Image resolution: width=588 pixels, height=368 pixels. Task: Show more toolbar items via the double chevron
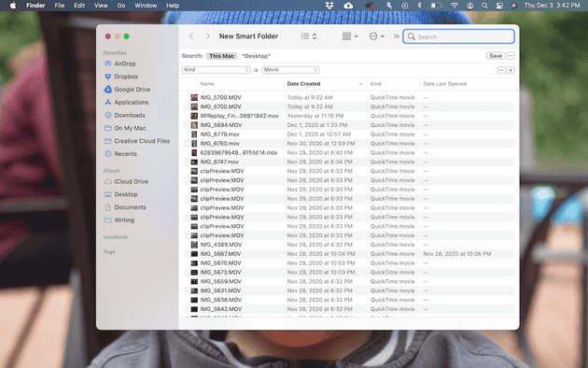[396, 36]
